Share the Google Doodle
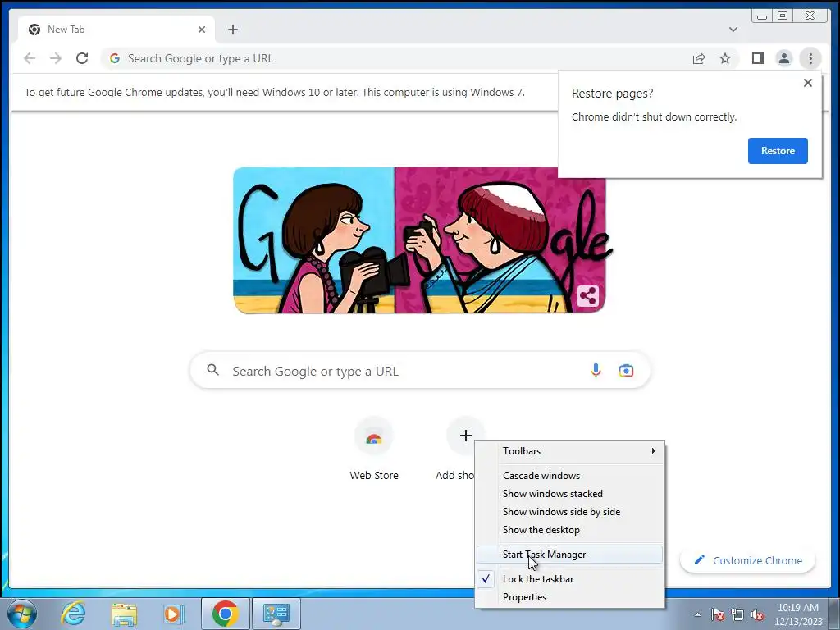Screen dimensions: 840x630 [588, 295]
